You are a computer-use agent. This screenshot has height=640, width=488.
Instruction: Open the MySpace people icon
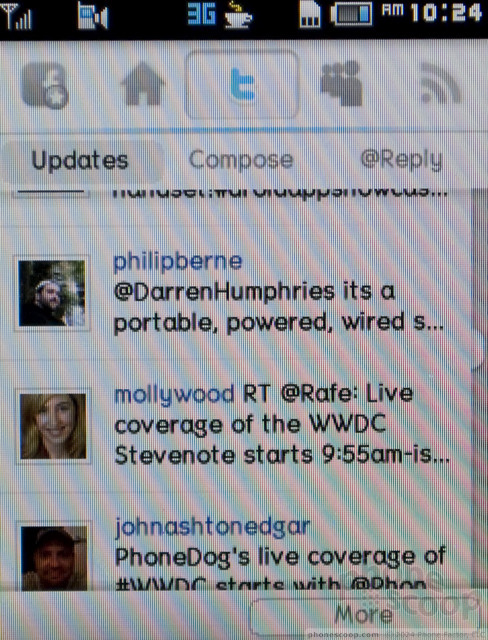[x=342, y=83]
